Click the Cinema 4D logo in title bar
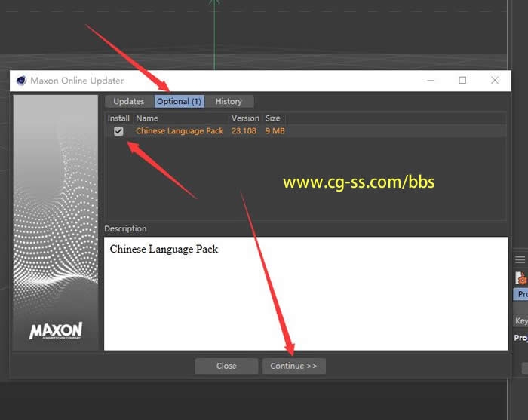This screenshot has width=528, height=420. (21, 81)
